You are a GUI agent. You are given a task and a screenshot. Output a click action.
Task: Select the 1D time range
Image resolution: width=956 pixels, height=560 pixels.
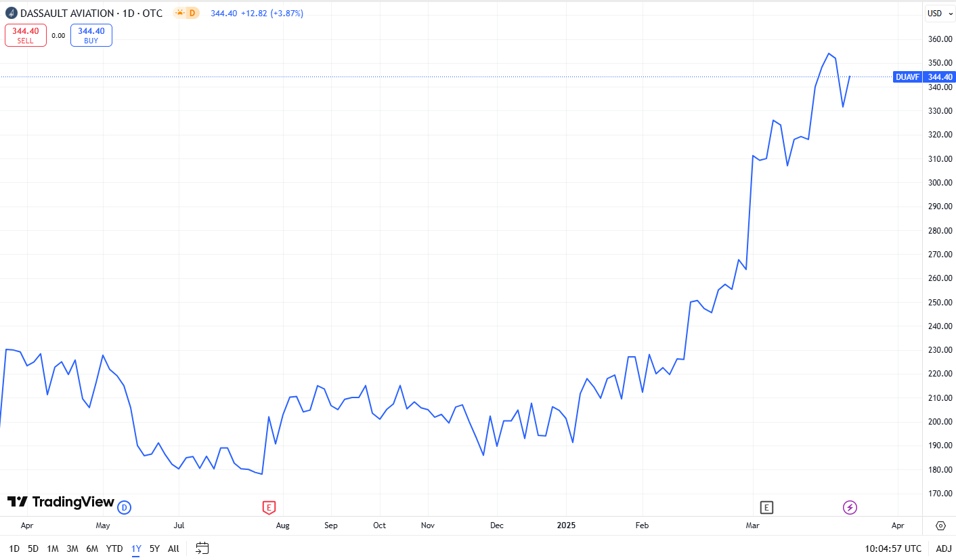click(x=14, y=548)
